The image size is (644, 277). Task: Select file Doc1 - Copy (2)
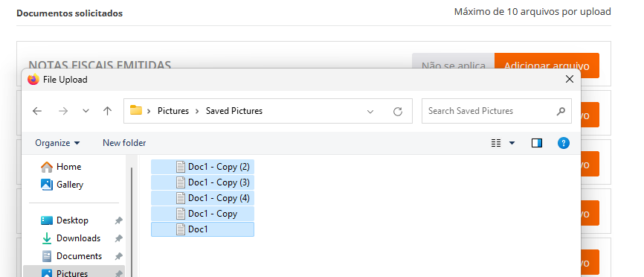click(202, 167)
